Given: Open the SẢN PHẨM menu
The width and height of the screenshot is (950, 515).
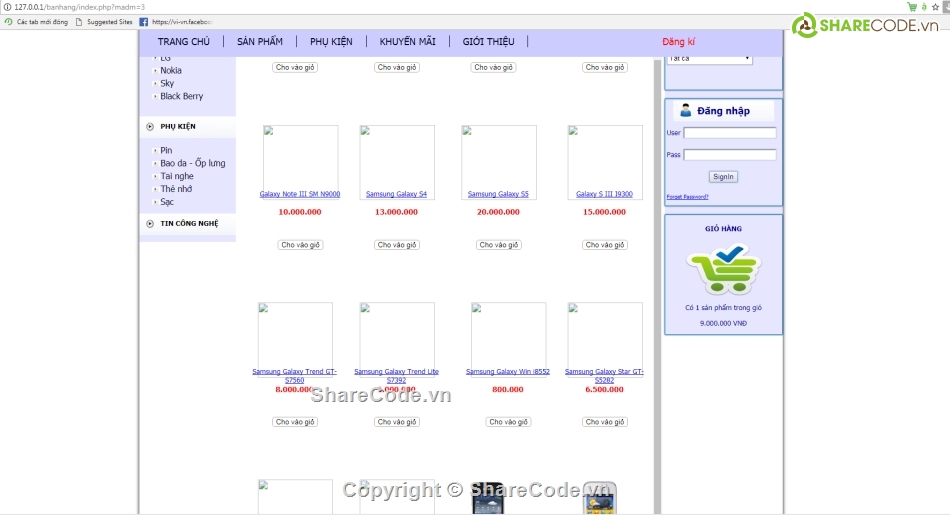Looking at the screenshot, I should pyautogui.click(x=260, y=42).
